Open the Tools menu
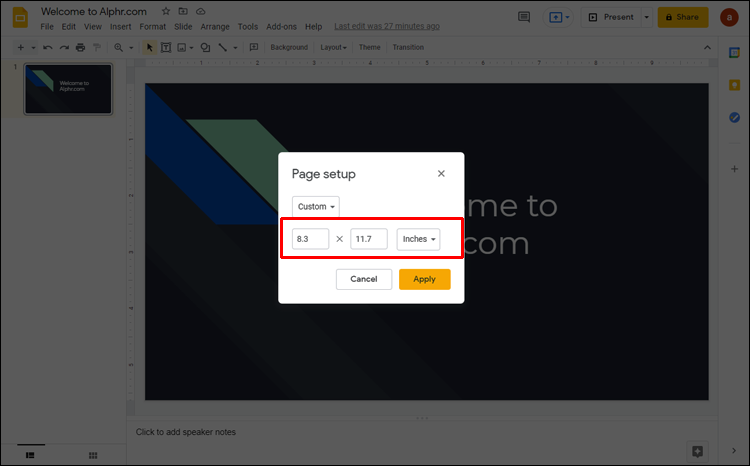The image size is (750, 466). pos(248,27)
